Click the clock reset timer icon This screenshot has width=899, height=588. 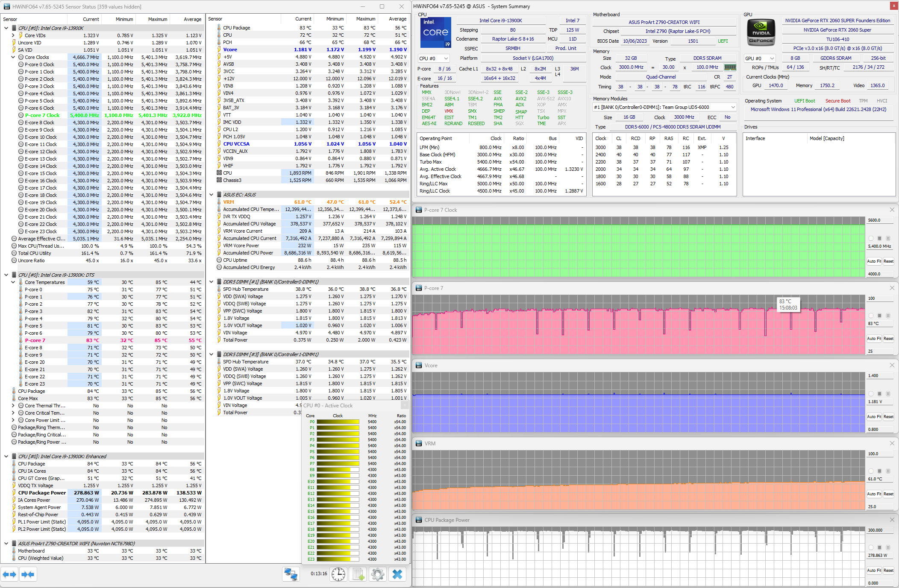tap(338, 574)
